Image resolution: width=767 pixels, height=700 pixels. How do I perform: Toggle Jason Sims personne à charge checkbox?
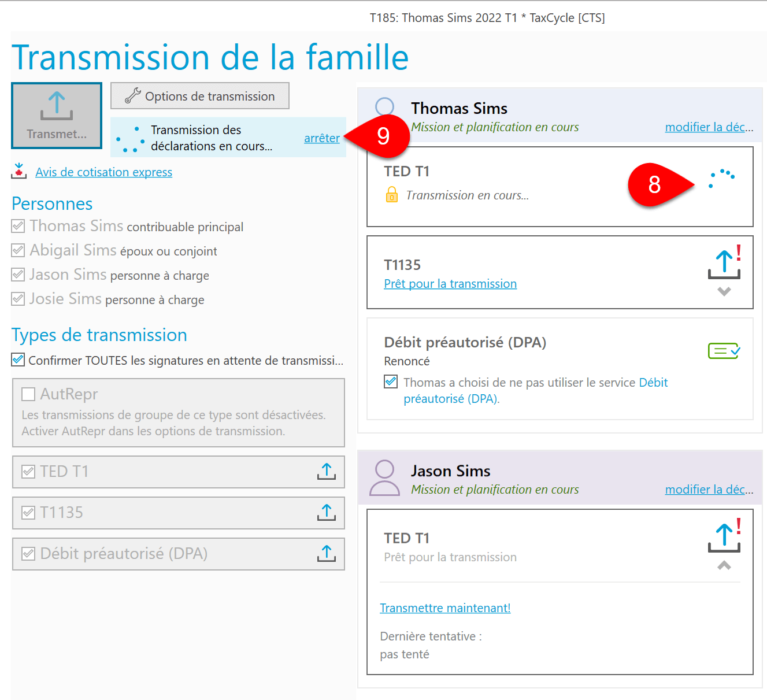point(18,275)
